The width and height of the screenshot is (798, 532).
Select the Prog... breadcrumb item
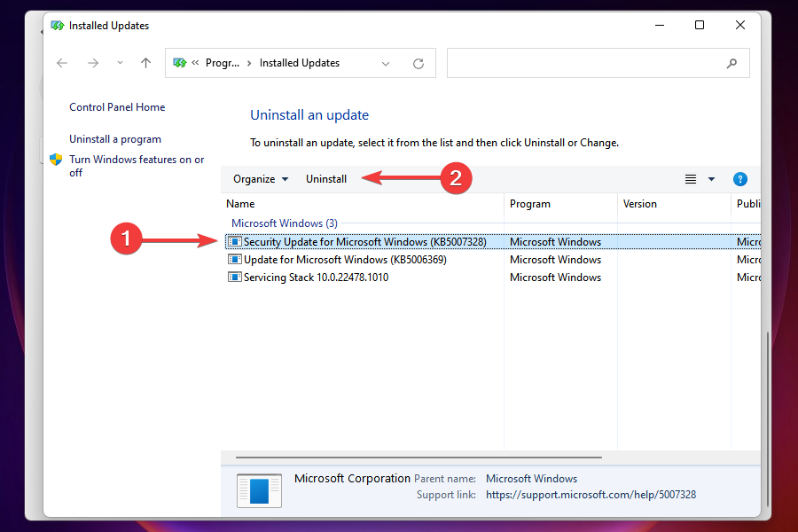click(223, 63)
